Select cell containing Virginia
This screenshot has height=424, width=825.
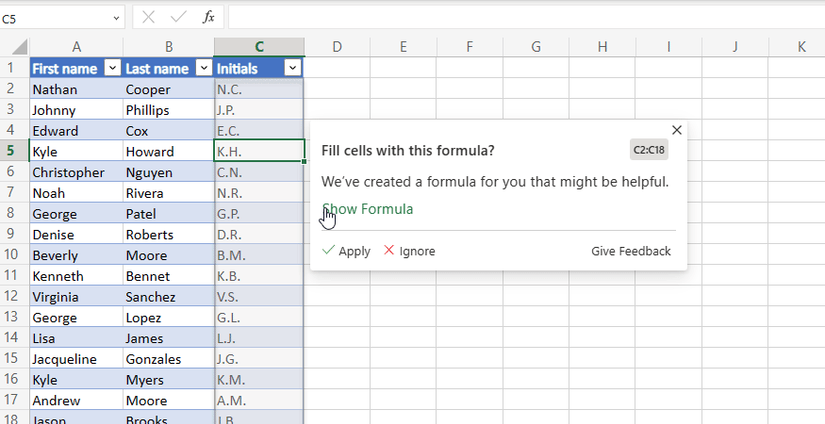pos(76,297)
